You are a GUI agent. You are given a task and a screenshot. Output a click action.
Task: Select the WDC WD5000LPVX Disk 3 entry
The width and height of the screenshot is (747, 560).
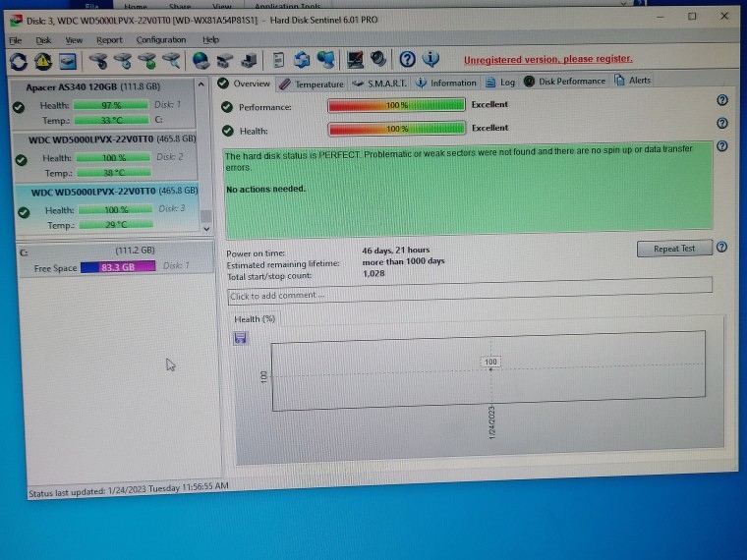click(x=107, y=208)
